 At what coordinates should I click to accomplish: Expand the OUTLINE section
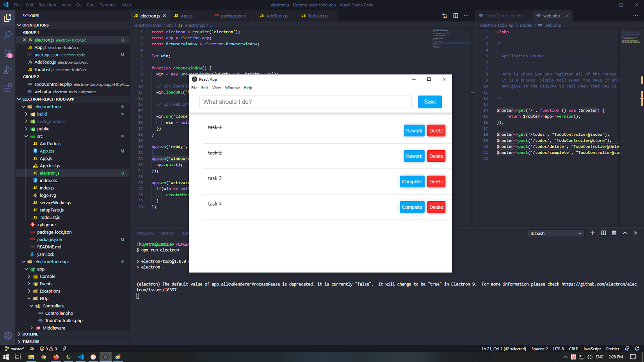pos(30,334)
